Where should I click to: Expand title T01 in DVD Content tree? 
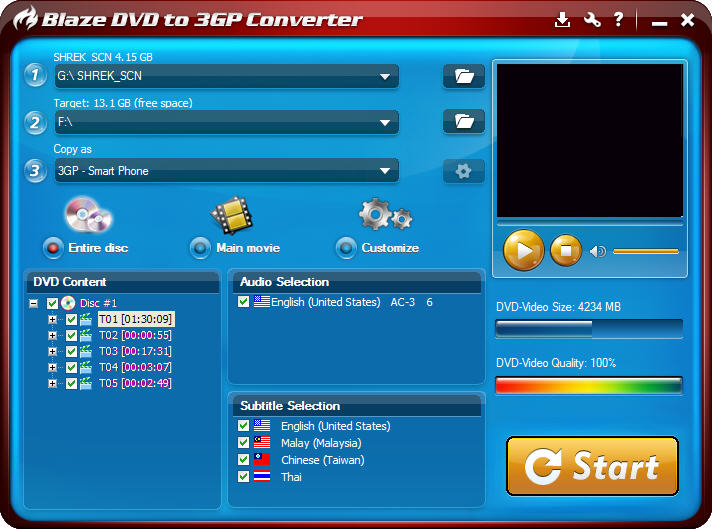click(52, 320)
